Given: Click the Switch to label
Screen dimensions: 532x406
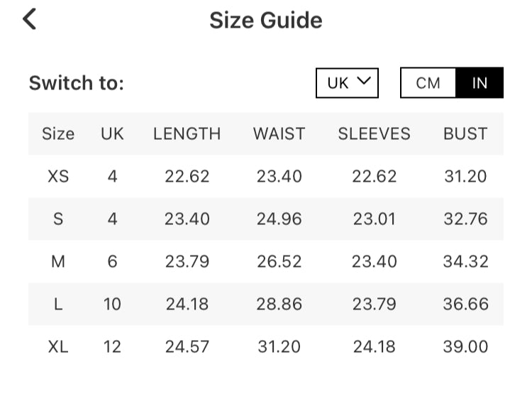Looking at the screenshot, I should (76, 83).
